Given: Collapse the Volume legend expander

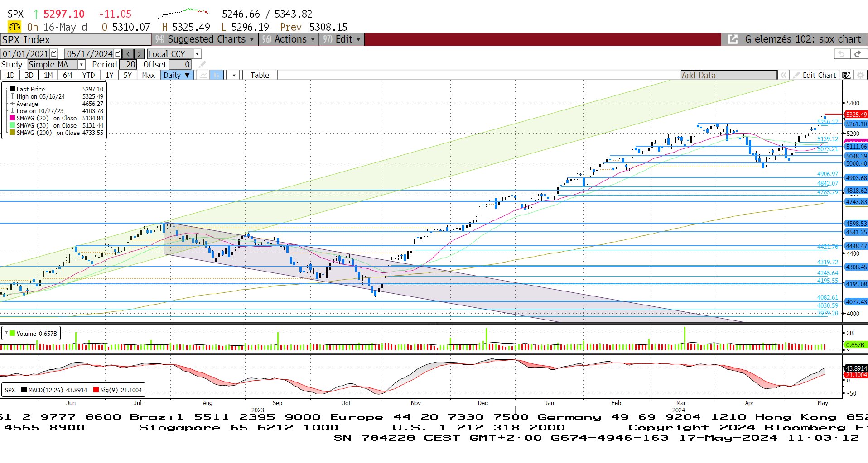Looking at the screenshot, I should 6,333.
